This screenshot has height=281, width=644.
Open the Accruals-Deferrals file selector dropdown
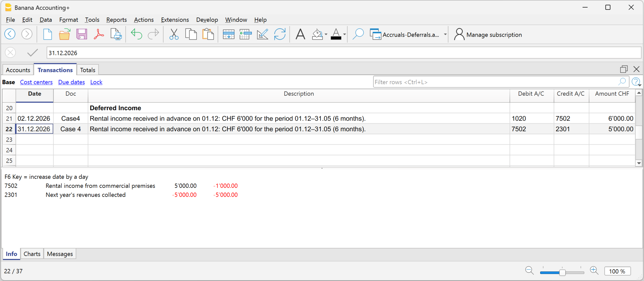[445, 34]
